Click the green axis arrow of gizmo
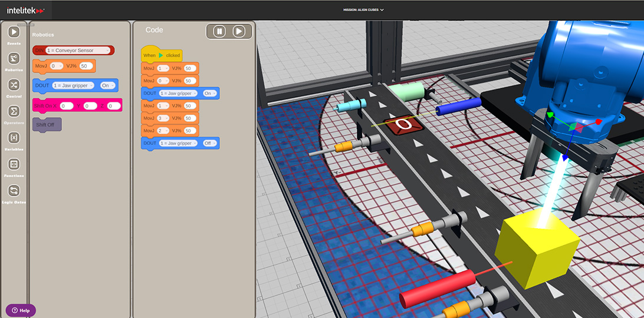644x318 pixels. click(550, 115)
